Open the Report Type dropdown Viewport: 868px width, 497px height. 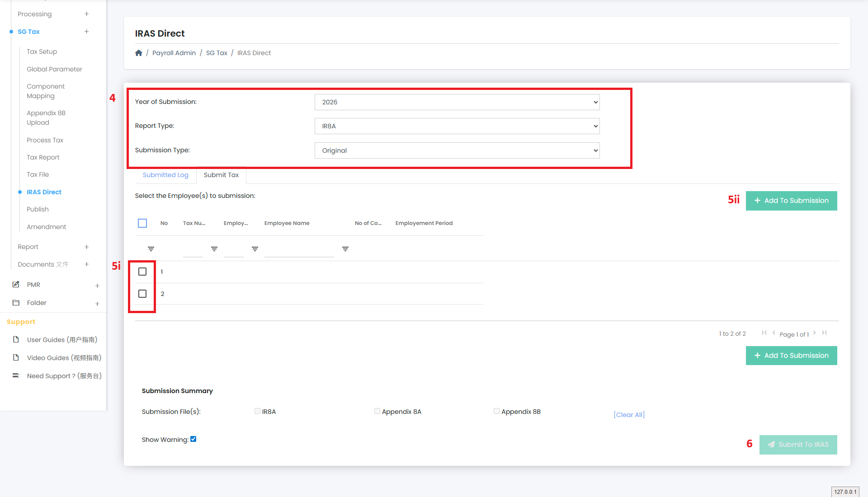457,126
